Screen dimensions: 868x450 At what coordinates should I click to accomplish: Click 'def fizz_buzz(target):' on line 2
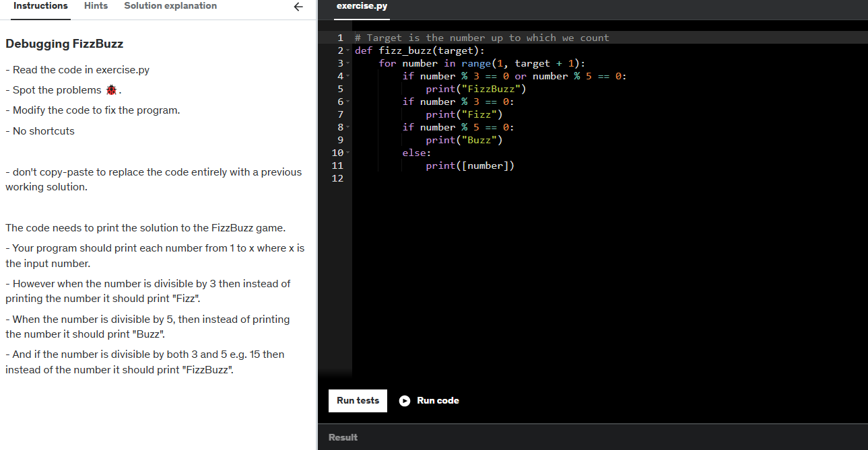pyautogui.click(x=420, y=50)
